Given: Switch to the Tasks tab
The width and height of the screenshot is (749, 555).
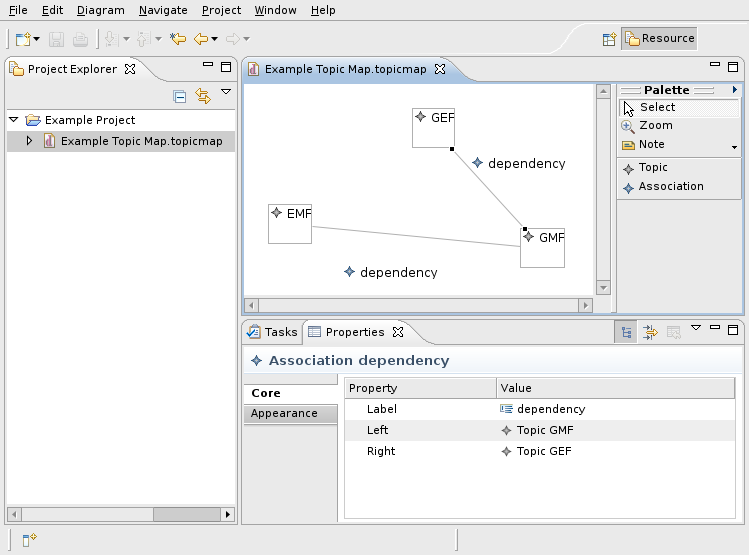Looking at the screenshot, I should click(273, 332).
